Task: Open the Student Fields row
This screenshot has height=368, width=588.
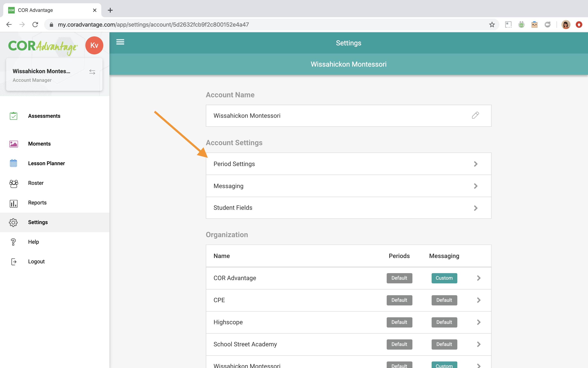Action: point(349,208)
